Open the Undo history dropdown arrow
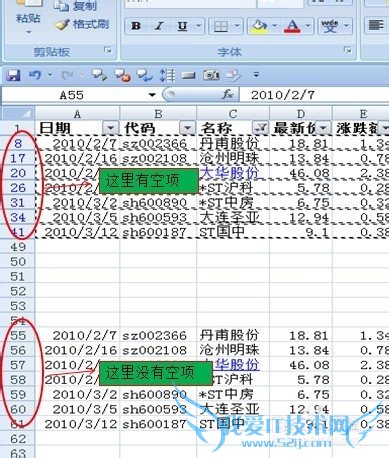 [x=50, y=75]
